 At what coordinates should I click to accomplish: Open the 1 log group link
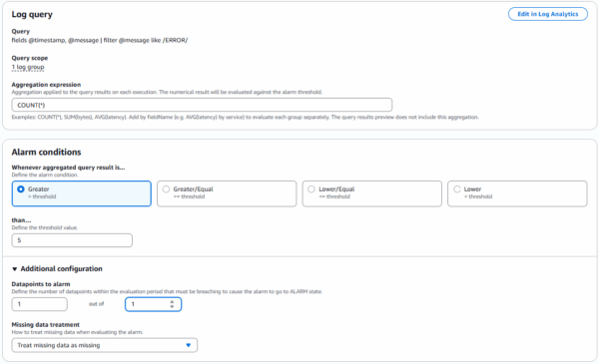click(x=28, y=67)
